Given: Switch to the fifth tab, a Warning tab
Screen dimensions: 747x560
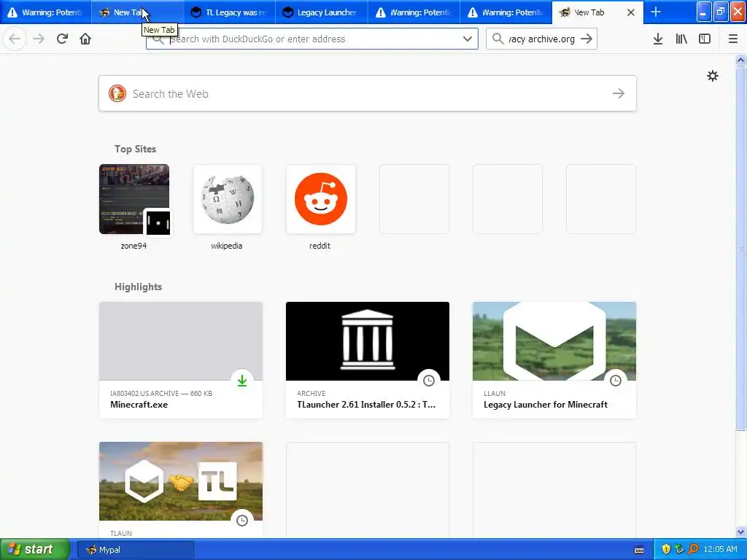Looking at the screenshot, I should coord(414,12).
